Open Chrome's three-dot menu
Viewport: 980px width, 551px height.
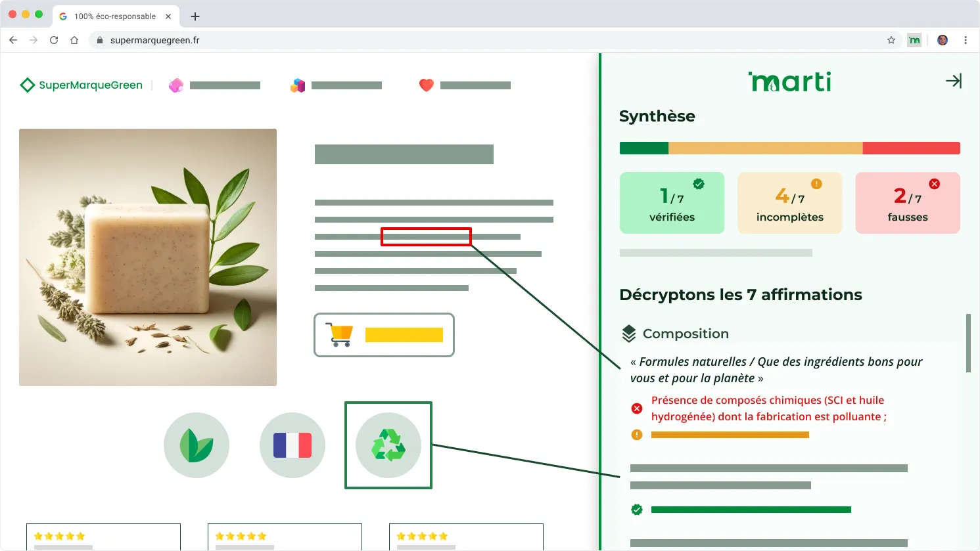(966, 40)
